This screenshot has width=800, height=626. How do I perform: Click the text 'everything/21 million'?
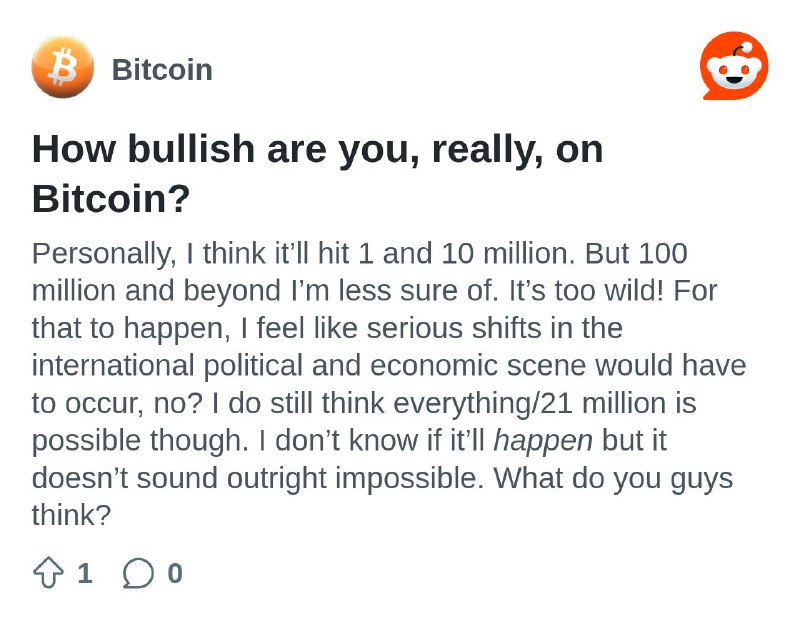[x=544, y=403]
